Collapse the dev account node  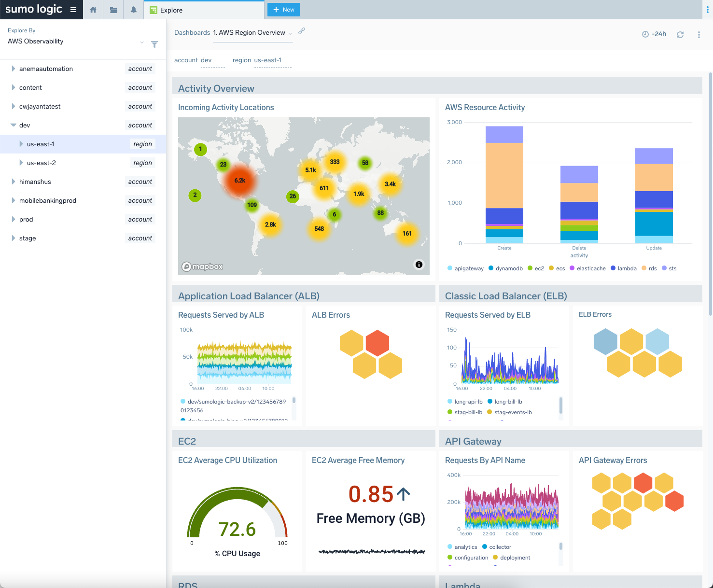13,125
